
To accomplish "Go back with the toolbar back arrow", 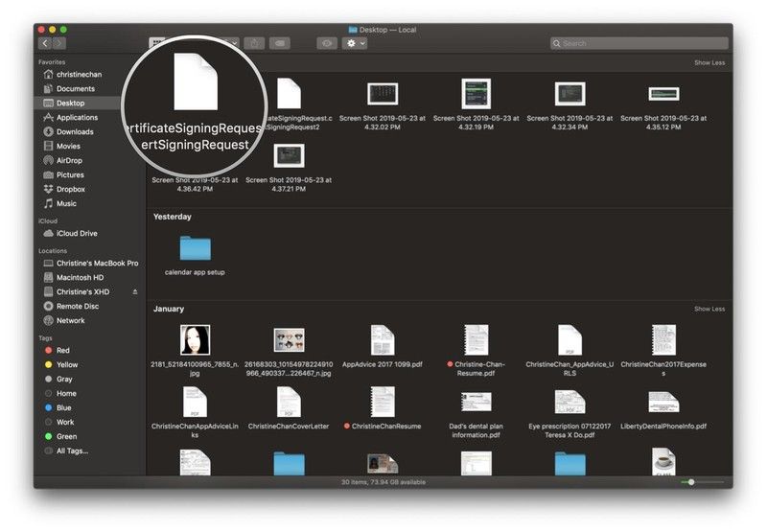I will pos(45,43).
